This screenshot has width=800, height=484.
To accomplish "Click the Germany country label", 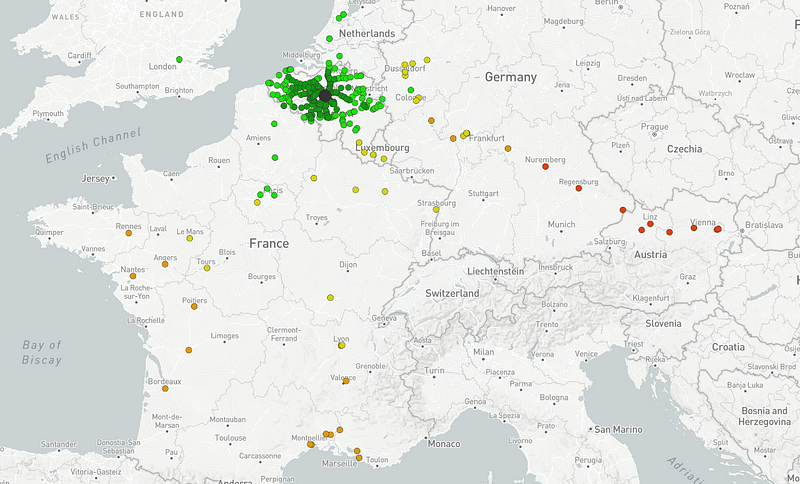I will tap(510, 77).
